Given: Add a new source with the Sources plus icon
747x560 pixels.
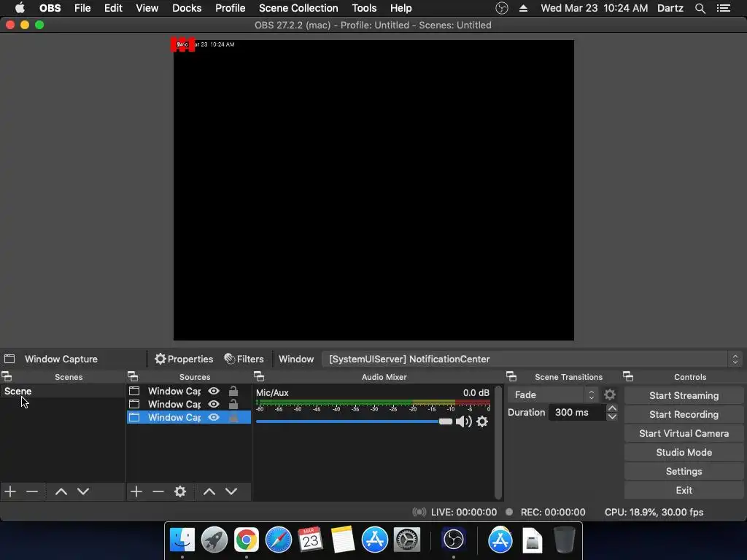Looking at the screenshot, I should 136,491.
